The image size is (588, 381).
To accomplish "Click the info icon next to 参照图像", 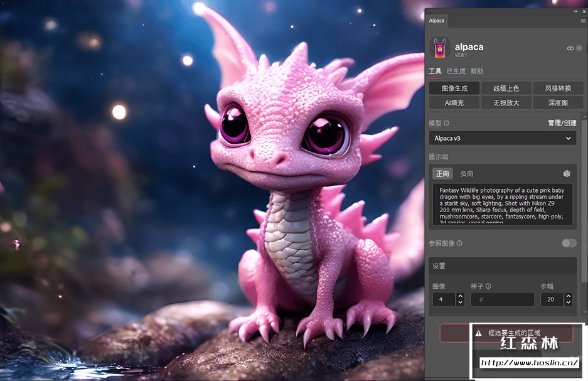I will 459,244.
